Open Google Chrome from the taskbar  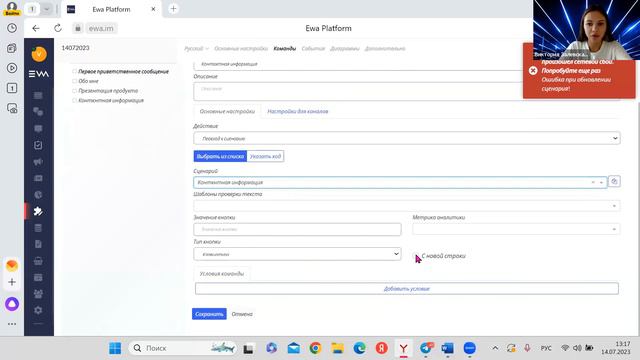(315, 348)
